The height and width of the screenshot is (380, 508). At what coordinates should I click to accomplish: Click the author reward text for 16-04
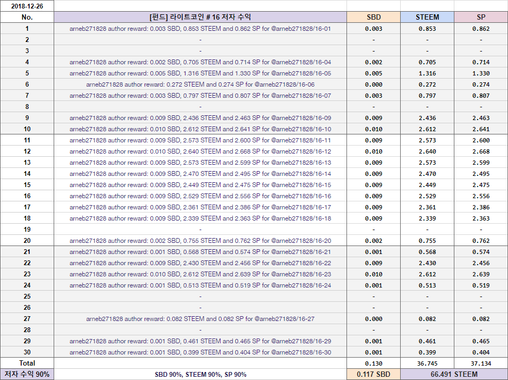[200, 62]
